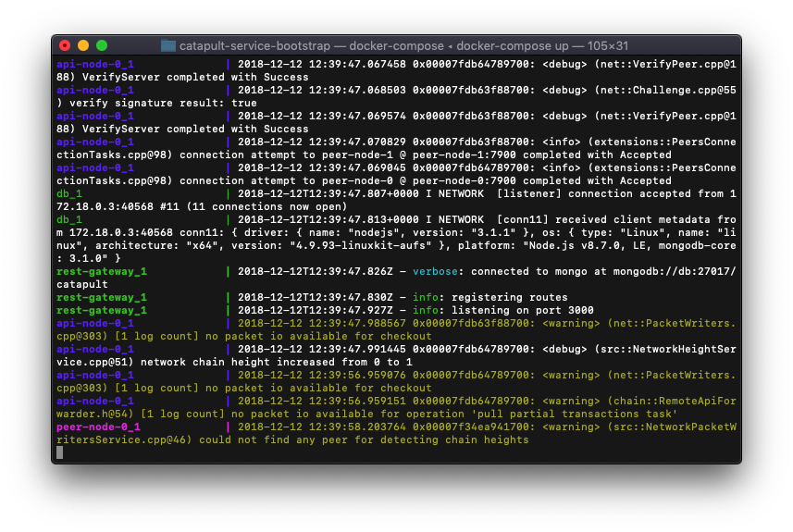The height and width of the screenshot is (532, 793).
Task: Click 'rest-gateway_1' on the 'registering routes' line
Action: (x=102, y=297)
